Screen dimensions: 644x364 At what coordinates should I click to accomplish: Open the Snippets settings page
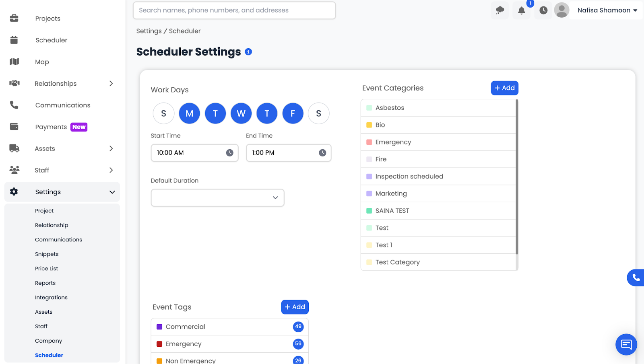[46, 254]
